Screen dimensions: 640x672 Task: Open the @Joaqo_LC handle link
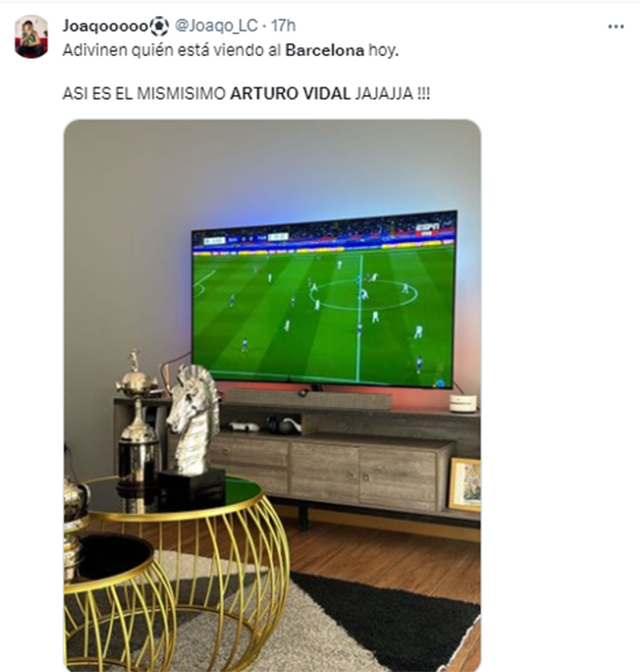(x=216, y=27)
